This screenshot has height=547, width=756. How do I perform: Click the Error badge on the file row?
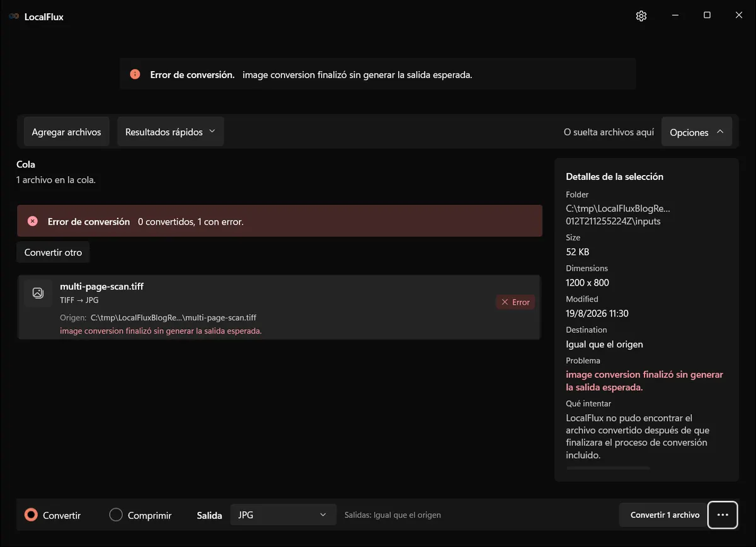(x=515, y=302)
